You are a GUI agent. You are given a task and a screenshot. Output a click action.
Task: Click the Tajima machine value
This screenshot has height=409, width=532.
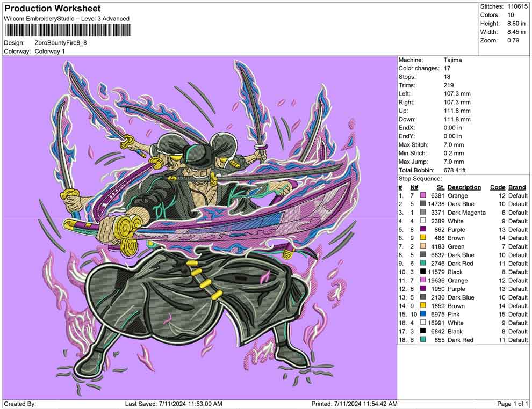tap(452, 60)
